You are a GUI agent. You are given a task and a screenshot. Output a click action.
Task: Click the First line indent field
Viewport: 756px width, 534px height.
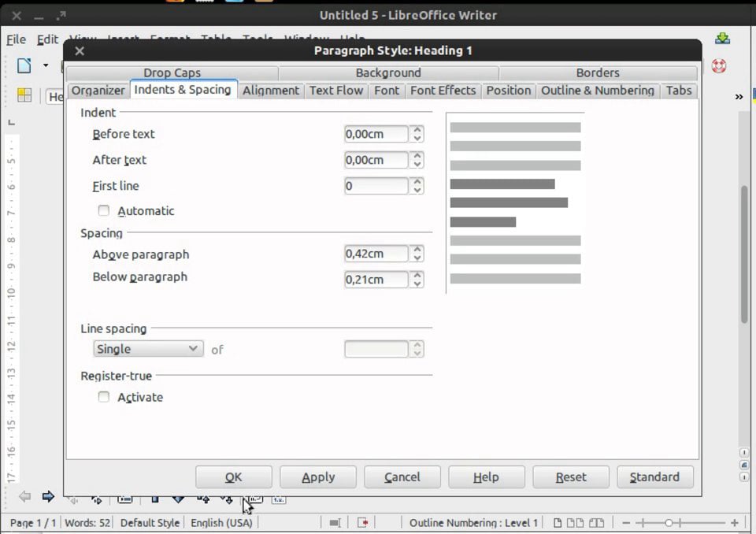pyautogui.click(x=376, y=186)
